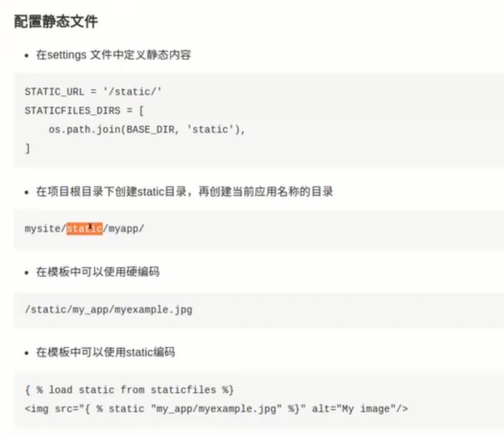This screenshot has height=437, width=504.
Task: Click the bullet about 在项目根目录下创建static目录
Action: 184,192
